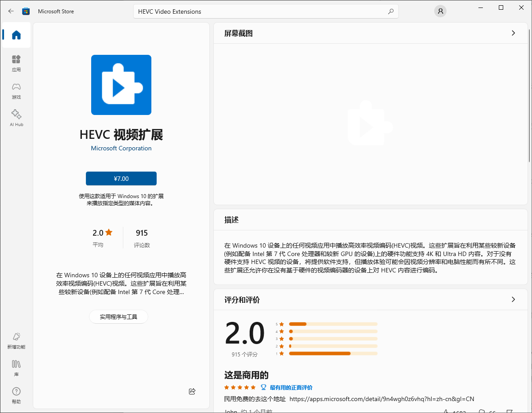The image size is (532, 413).
Task: Click the Microsoft Store logo next to the title
Action: click(26, 11)
